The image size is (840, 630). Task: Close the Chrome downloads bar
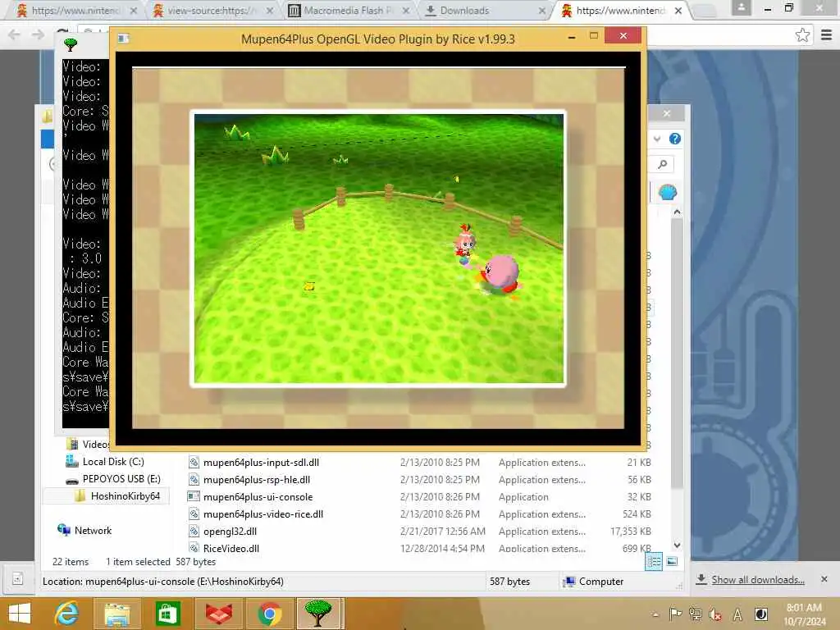(824, 579)
